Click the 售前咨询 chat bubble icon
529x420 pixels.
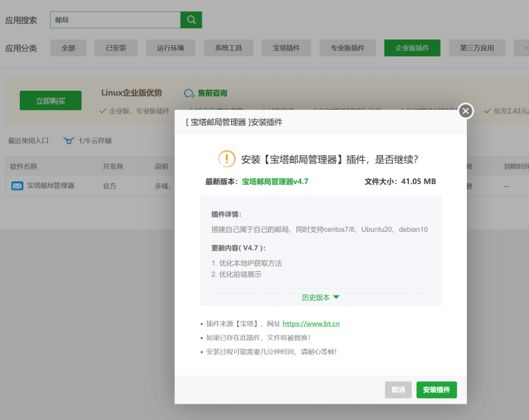(x=189, y=93)
